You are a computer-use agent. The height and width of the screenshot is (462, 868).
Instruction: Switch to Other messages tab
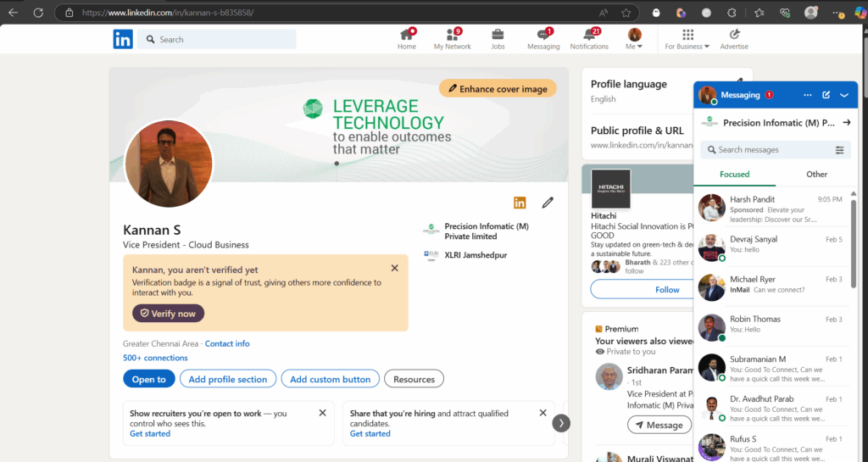point(816,175)
